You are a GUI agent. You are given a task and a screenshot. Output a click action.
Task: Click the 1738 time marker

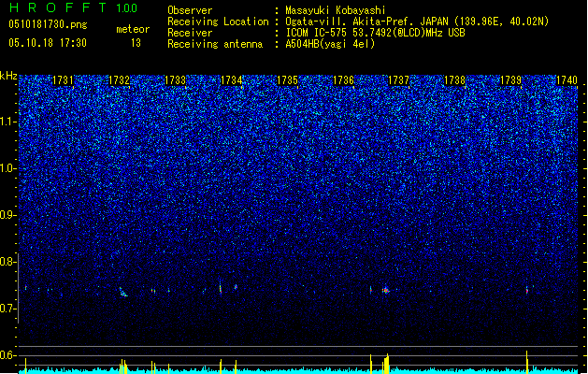point(455,80)
